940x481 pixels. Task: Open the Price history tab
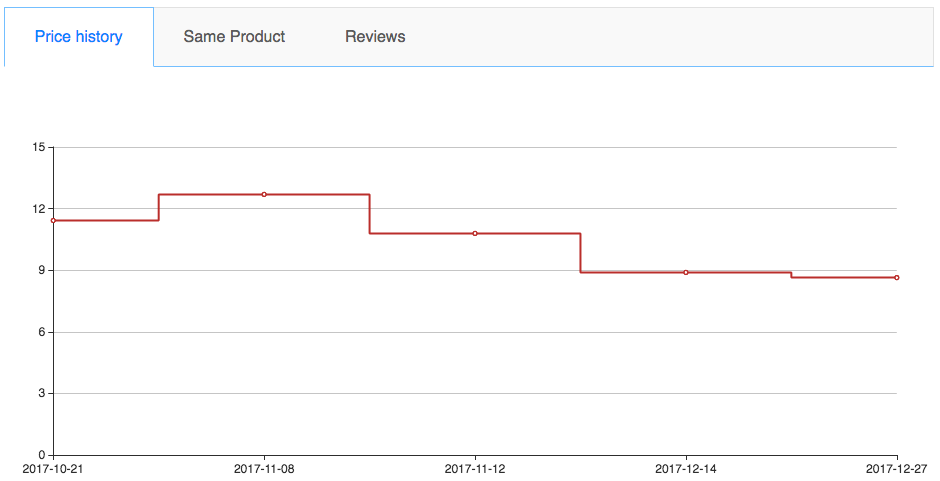79,37
